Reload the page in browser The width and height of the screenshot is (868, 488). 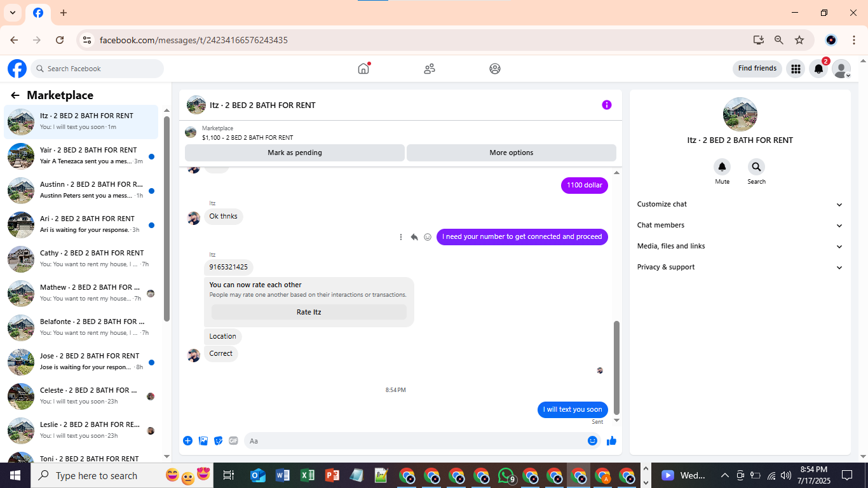60,40
